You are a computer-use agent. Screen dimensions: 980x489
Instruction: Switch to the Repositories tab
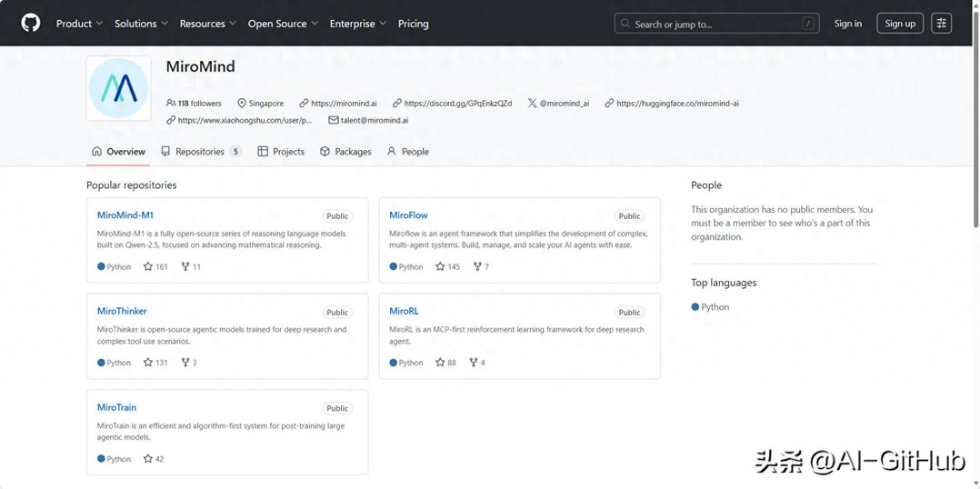coord(201,152)
